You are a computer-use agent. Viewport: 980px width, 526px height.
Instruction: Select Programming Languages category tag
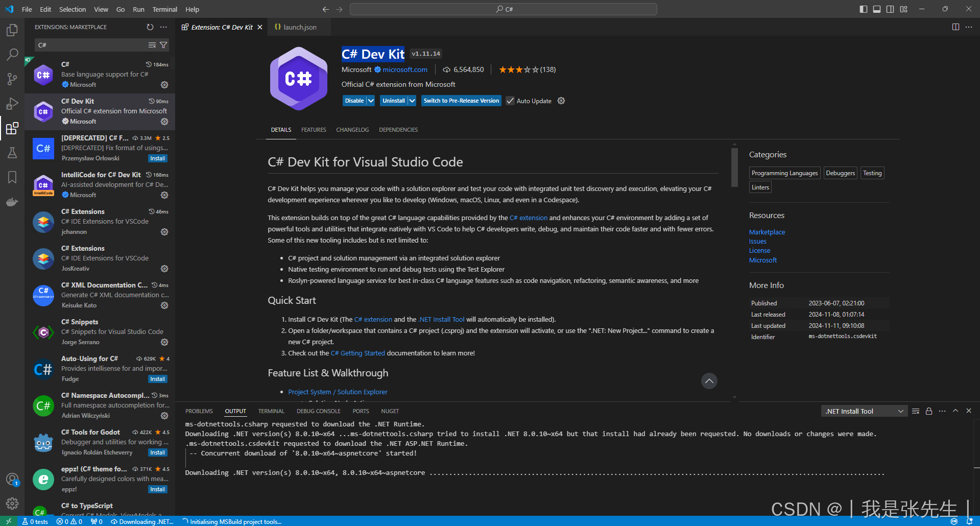pyautogui.click(x=784, y=173)
